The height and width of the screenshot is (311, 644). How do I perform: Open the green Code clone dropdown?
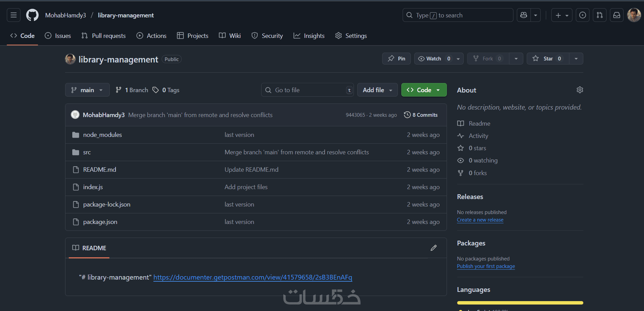pyautogui.click(x=424, y=90)
